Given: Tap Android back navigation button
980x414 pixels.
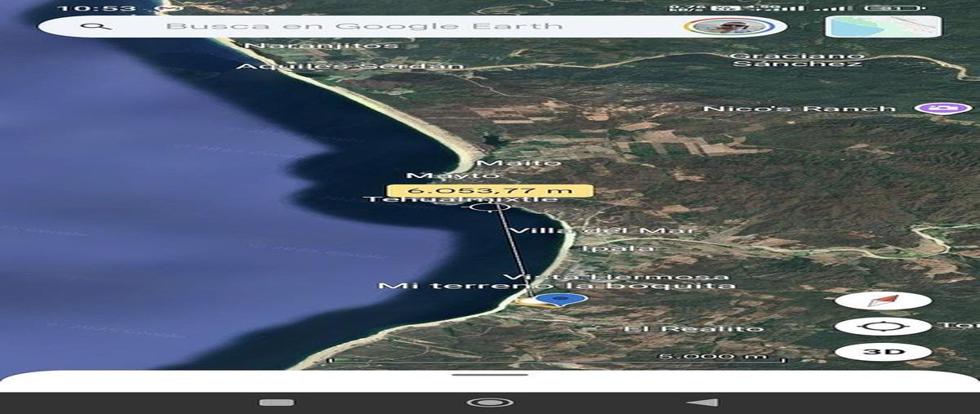Looking at the screenshot, I should pos(703,402).
